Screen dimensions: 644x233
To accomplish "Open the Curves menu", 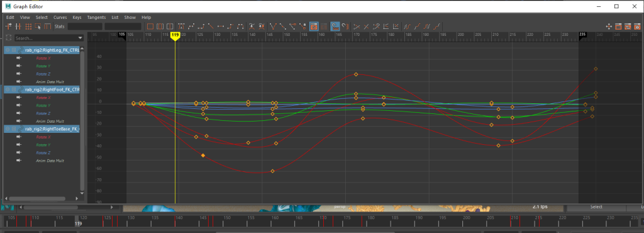I will [60, 17].
